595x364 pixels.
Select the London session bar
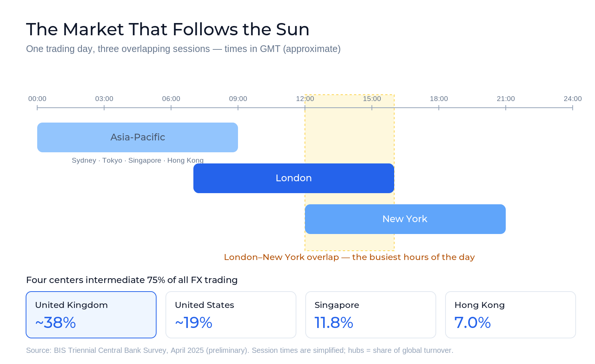[x=294, y=178]
